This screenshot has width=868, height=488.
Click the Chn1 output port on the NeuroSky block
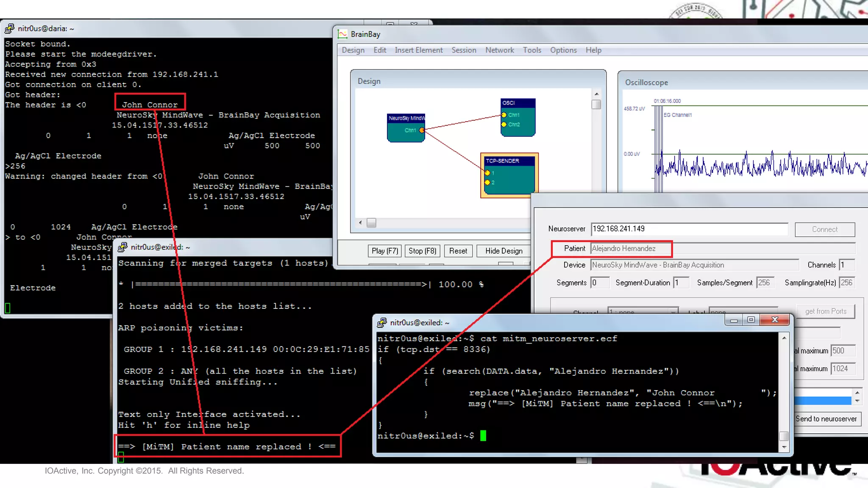click(422, 130)
